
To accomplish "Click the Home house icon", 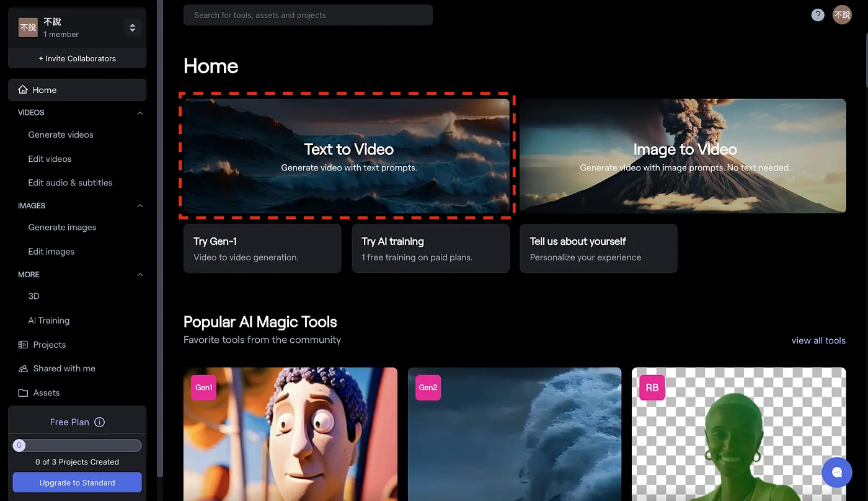I will click(23, 90).
